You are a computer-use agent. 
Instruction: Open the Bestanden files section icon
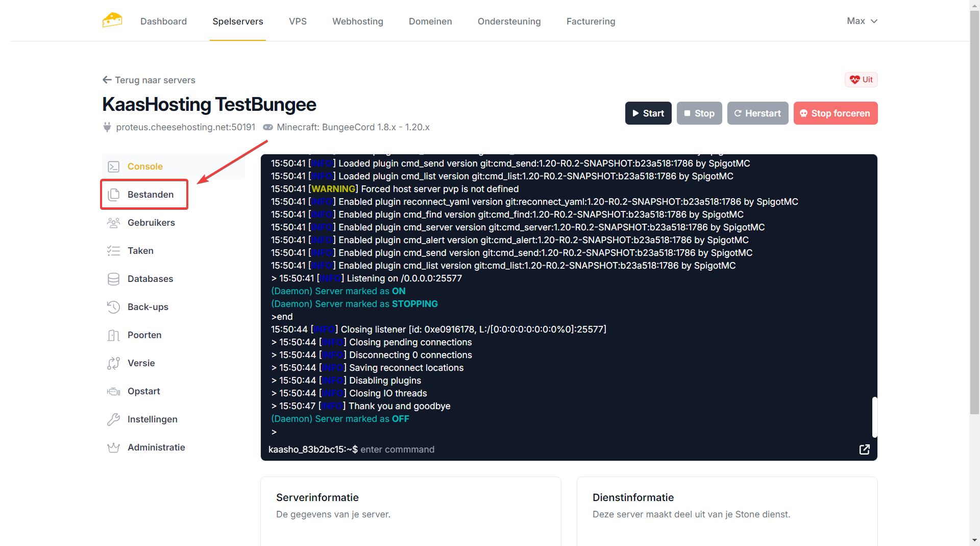tap(113, 195)
